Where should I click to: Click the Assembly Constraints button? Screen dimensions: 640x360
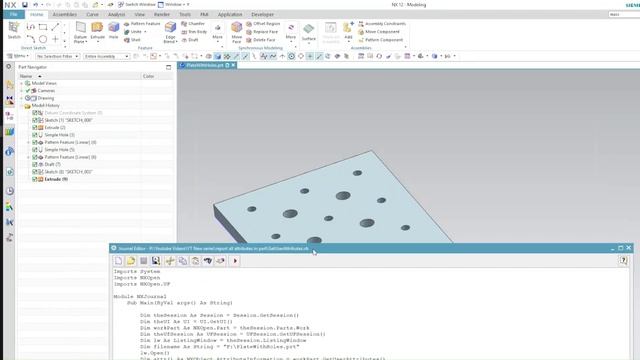click(x=382, y=24)
